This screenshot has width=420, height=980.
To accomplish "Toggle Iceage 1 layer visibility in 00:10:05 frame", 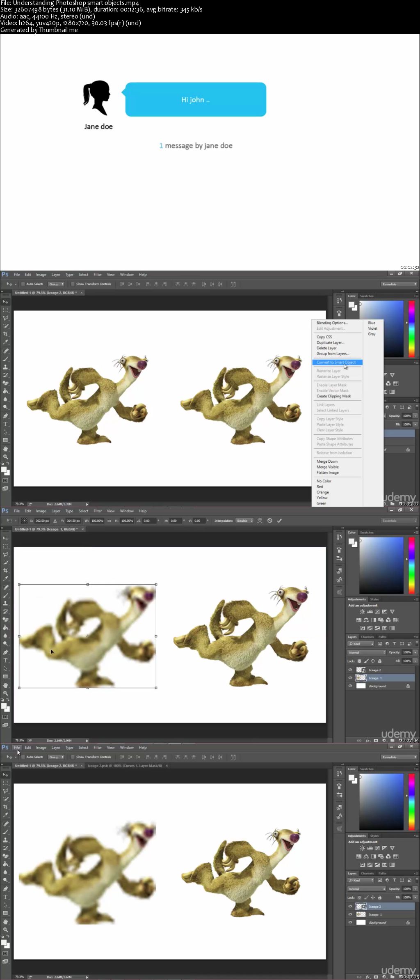I will tap(350, 915).
